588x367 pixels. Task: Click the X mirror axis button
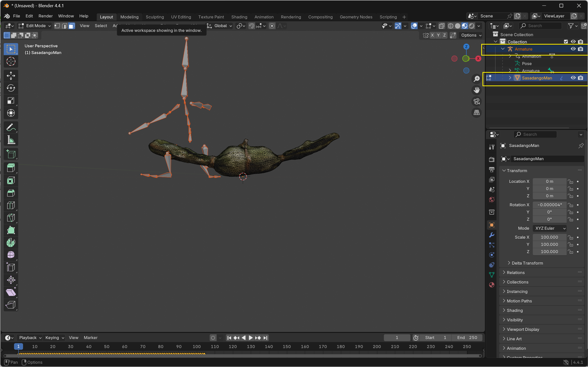click(x=432, y=35)
